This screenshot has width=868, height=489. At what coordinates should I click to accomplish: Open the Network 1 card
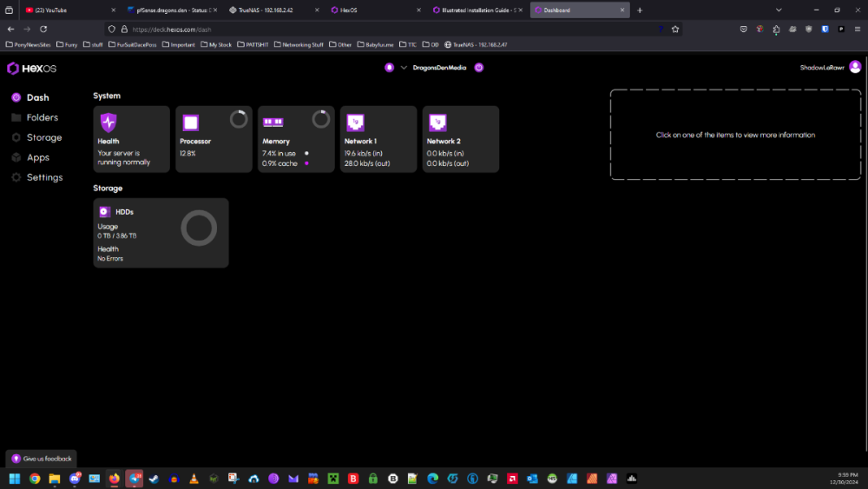(x=378, y=139)
